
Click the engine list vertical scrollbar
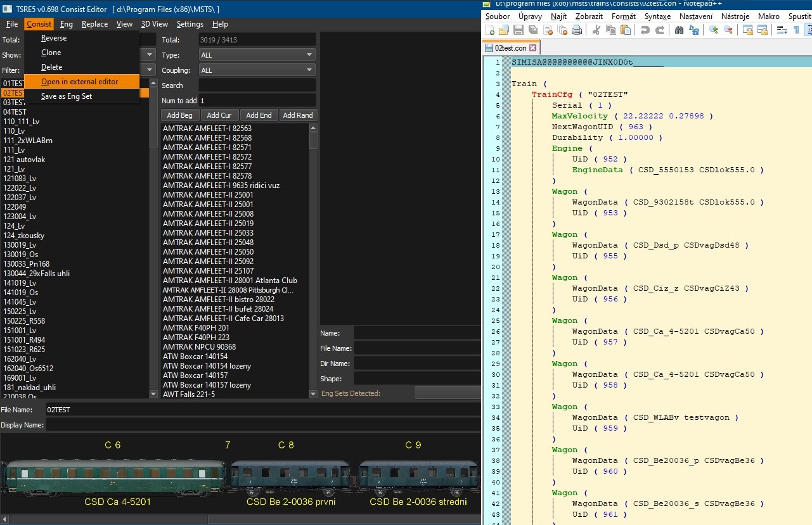coord(313,253)
